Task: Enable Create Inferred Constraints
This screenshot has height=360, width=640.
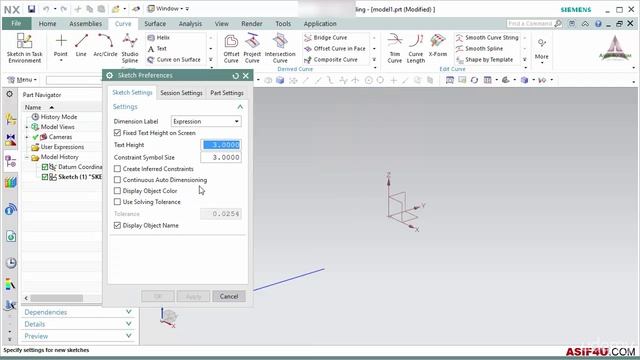Action: (118, 169)
